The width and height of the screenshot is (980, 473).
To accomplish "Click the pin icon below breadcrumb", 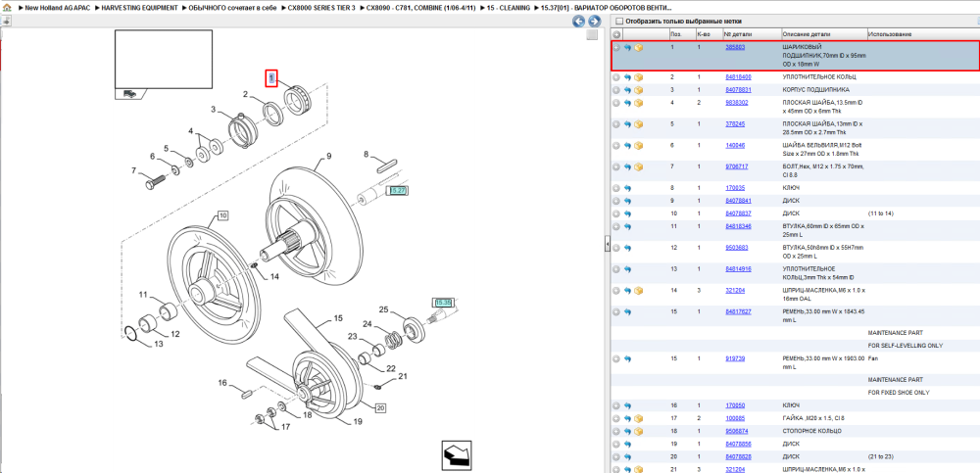I will 6,21.
